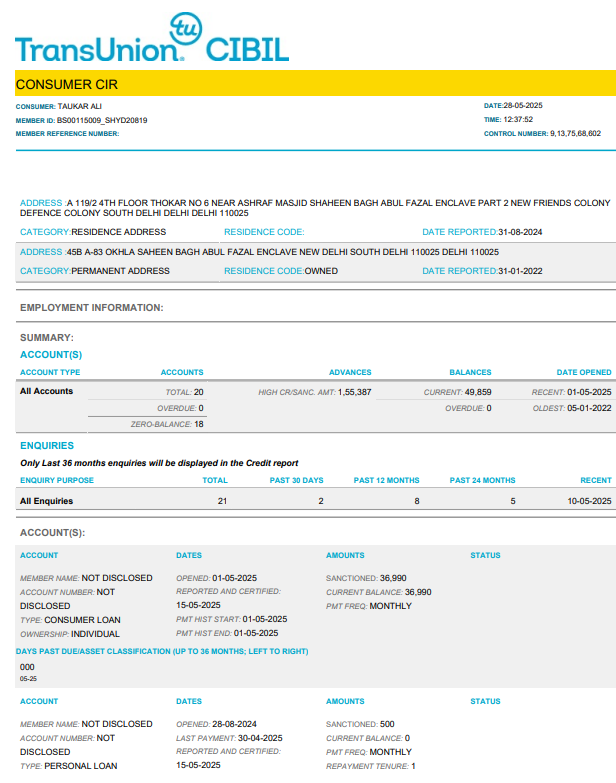The width and height of the screenshot is (616, 783).
Task: Select the All Accounts row label
Action: point(46,391)
